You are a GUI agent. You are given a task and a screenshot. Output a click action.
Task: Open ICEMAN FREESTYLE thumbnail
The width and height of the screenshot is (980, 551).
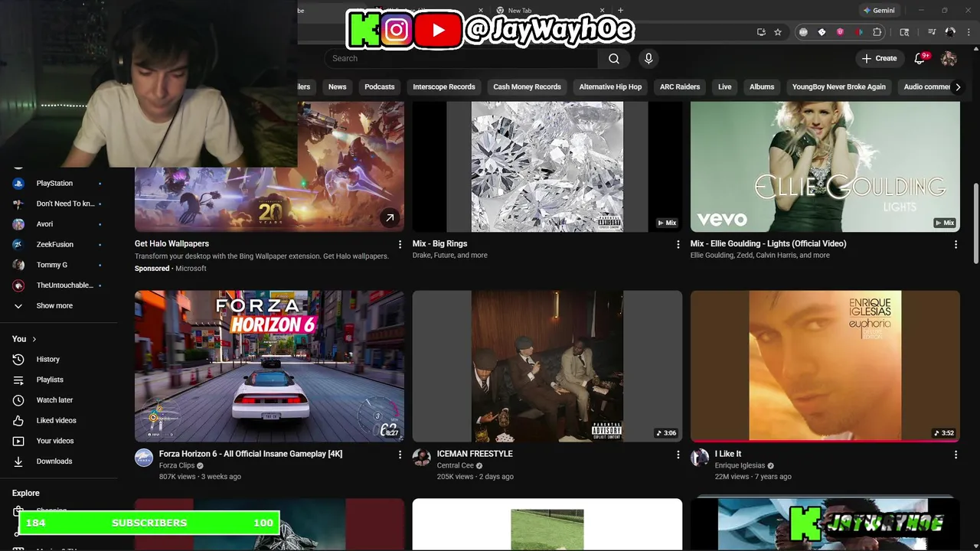547,366
